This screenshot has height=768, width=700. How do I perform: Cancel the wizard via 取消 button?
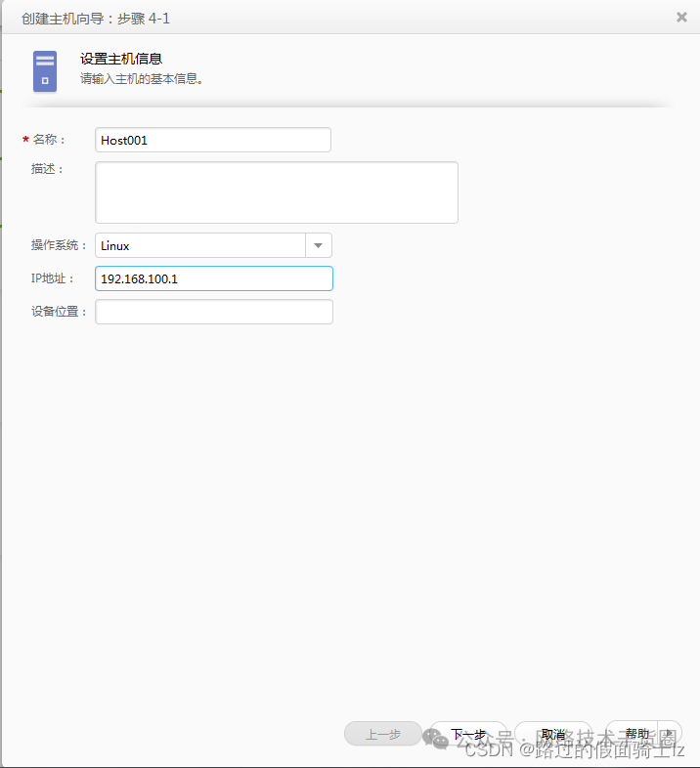coord(553,734)
